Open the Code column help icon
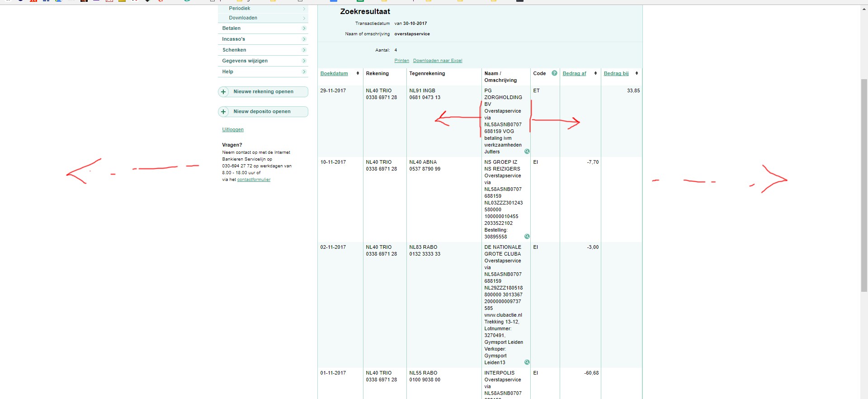 point(554,73)
